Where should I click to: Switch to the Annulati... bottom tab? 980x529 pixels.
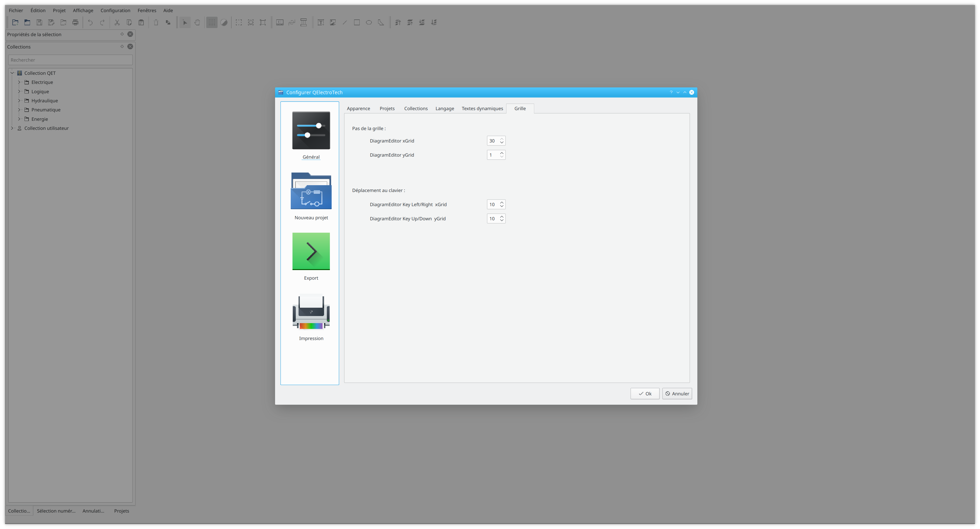(x=94, y=511)
